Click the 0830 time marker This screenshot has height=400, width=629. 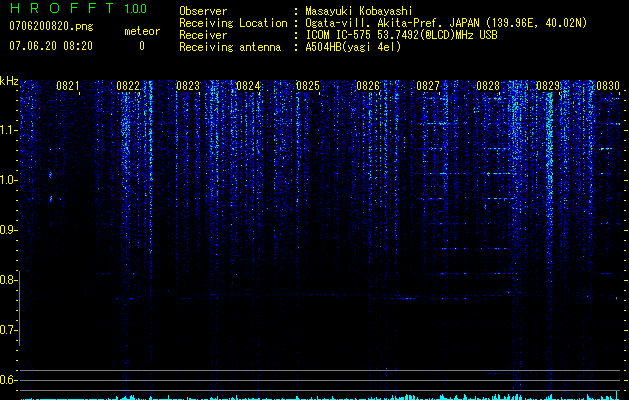[608, 86]
